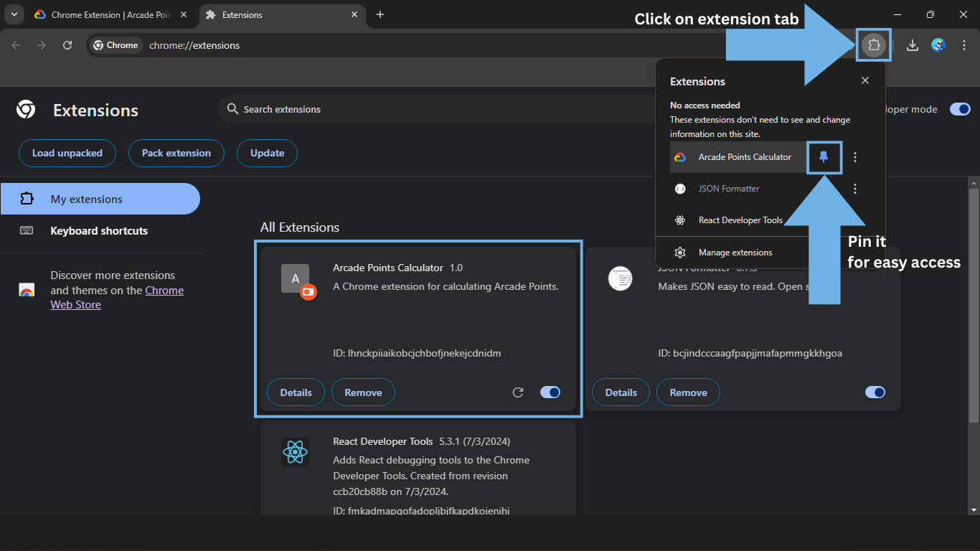Click the scrollbar down arrow
980x551 pixels.
click(974, 510)
